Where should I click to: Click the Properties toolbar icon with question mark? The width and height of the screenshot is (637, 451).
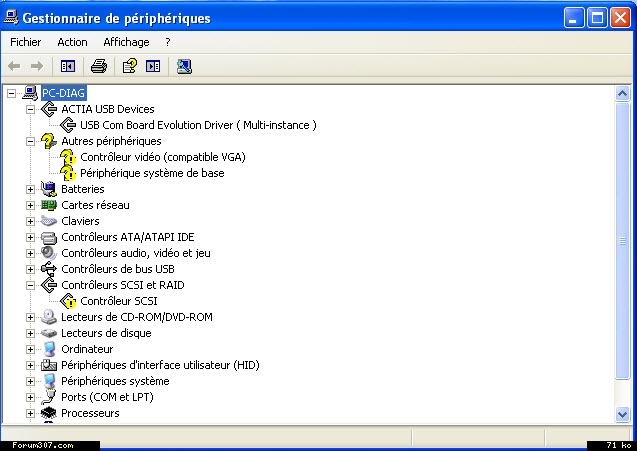point(129,66)
